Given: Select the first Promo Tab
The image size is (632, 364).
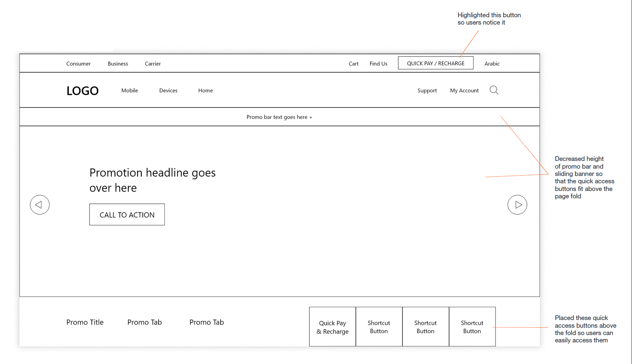Looking at the screenshot, I should (145, 322).
